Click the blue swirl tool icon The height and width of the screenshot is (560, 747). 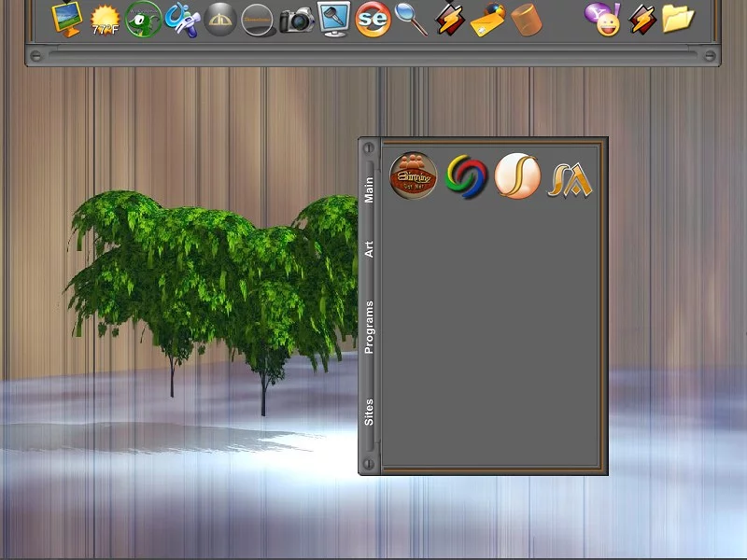(x=180, y=19)
